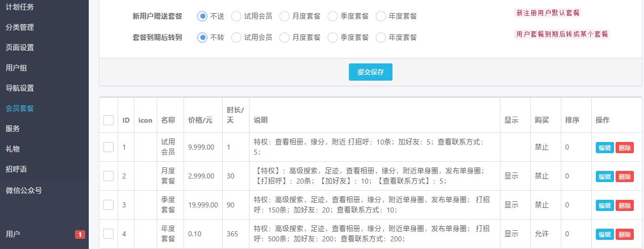Select 月度套餐 for 套餐到期后转到
Screen dimensions: 644x249
tap(284, 38)
